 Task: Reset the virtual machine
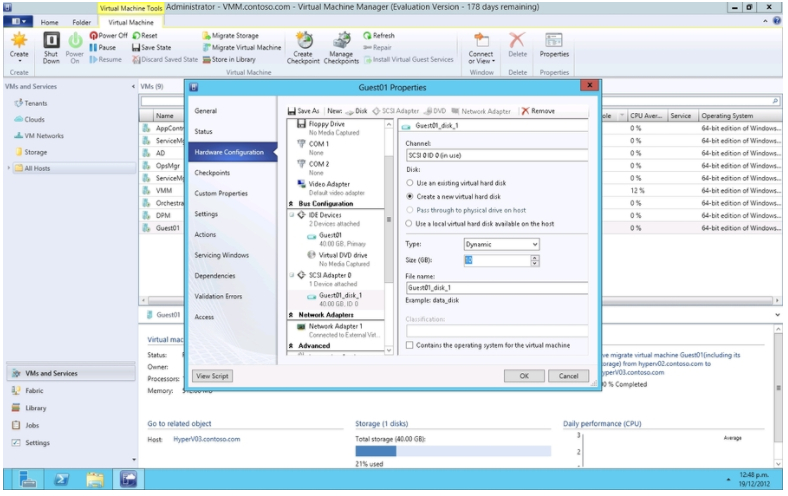coord(145,36)
